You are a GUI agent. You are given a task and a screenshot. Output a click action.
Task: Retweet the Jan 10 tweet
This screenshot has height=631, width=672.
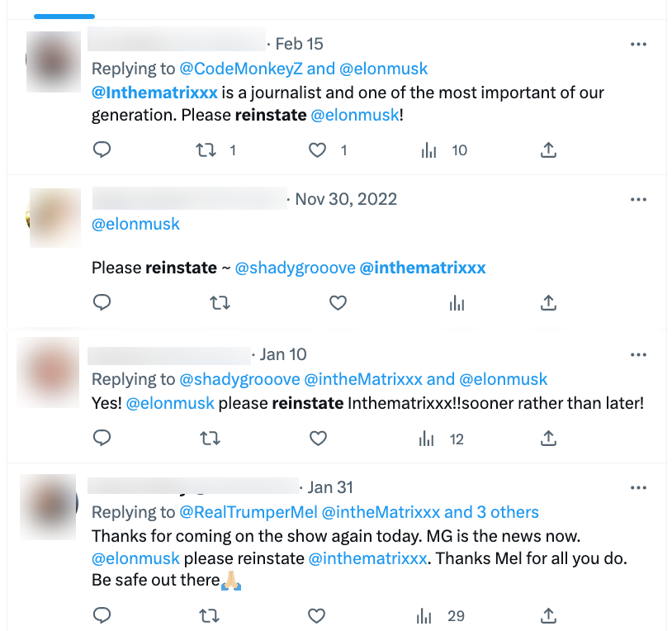pyautogui.click(x=210, y=438)
